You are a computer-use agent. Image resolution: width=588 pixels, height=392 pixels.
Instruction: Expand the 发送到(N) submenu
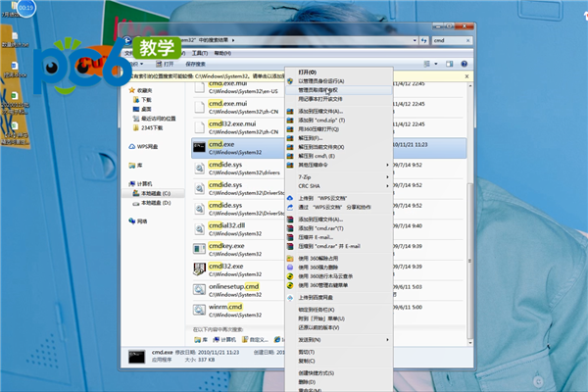pyautogui.click(x=339, y=340)
